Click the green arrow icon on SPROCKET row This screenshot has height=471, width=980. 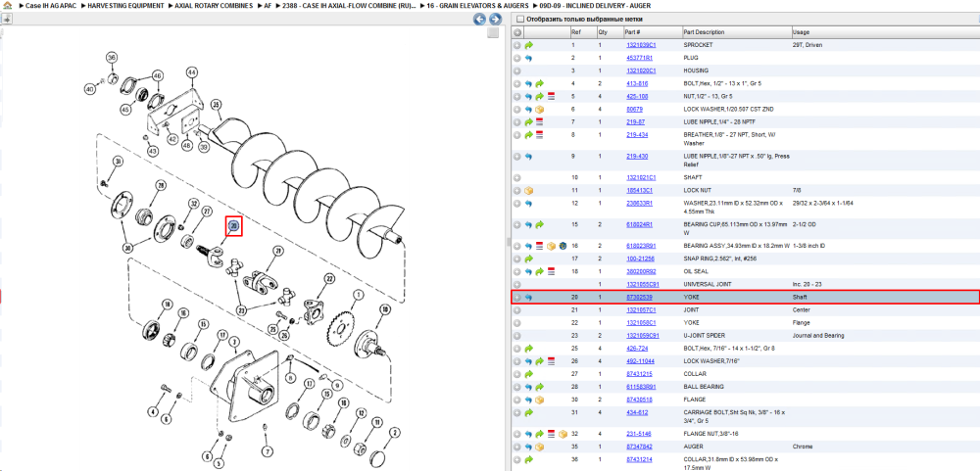pyautogui.click(x=529, y=46)
